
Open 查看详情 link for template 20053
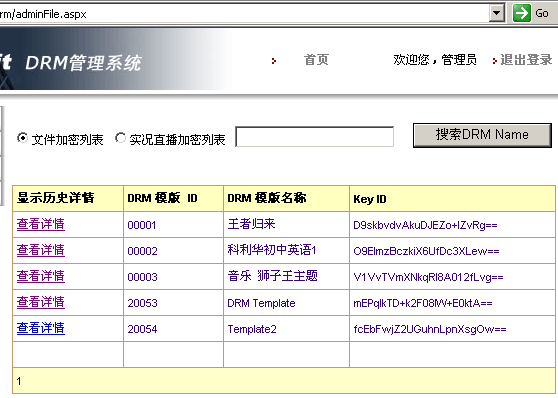tap(41, 302)
